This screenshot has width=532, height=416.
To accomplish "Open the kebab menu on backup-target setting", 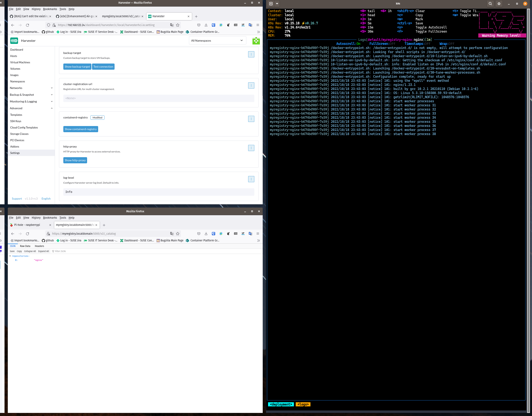I will click(251, 54).
